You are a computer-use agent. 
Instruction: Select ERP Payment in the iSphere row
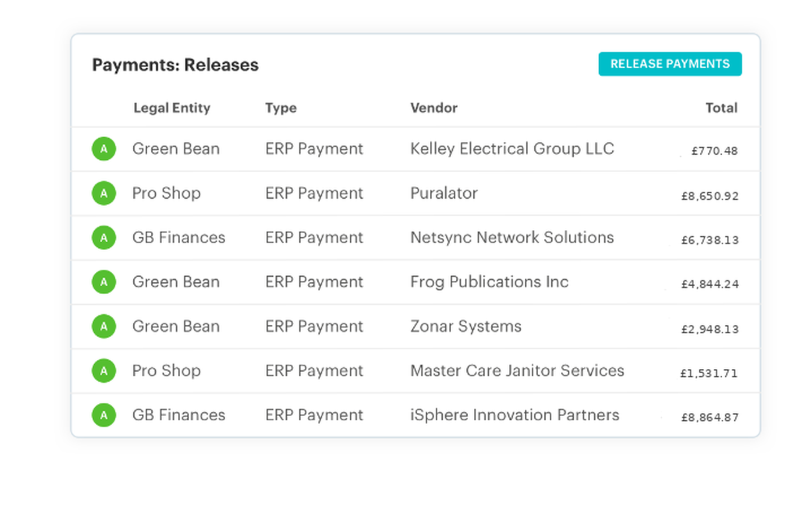click(314, 415)
